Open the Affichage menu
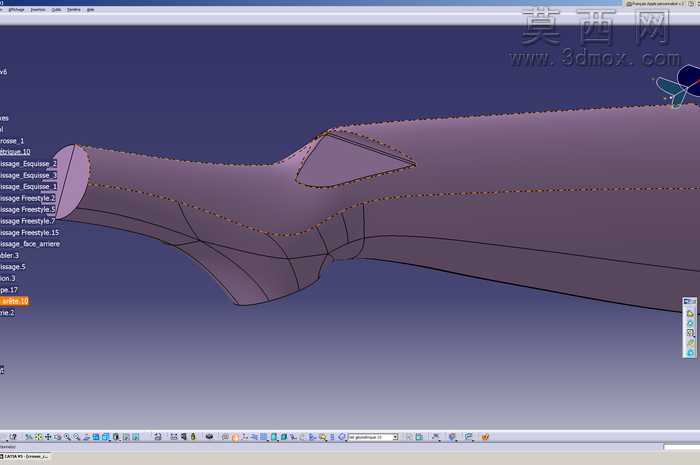Image resolution: width=700 pixels, height=465 pixels. pos(17,9)
